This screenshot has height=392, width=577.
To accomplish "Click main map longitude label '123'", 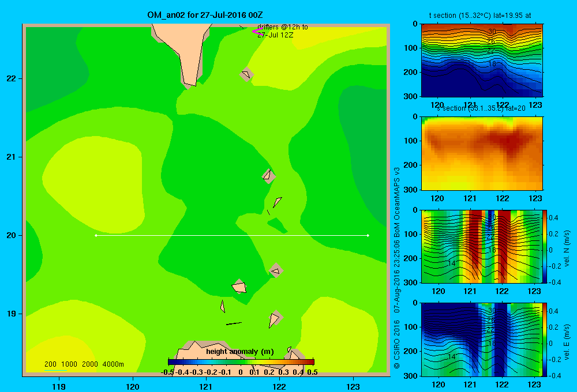I will pyautogui.click(x=353, y=386).
